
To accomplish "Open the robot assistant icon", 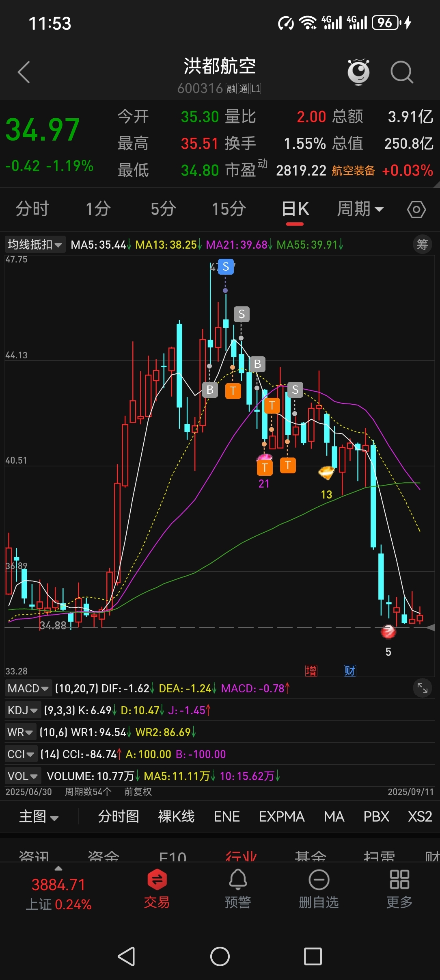I will tap(359, 72).
